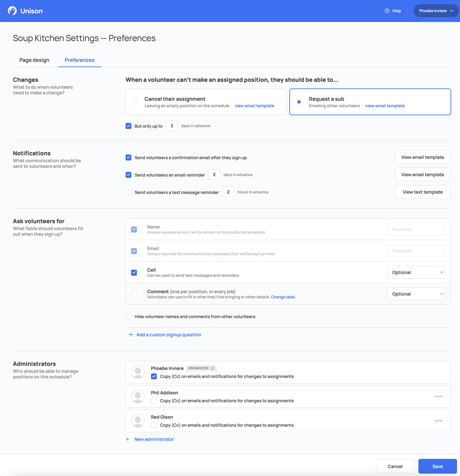460x476 pixels.
Task: Select the Preferences tab
Action: point(80,60)
